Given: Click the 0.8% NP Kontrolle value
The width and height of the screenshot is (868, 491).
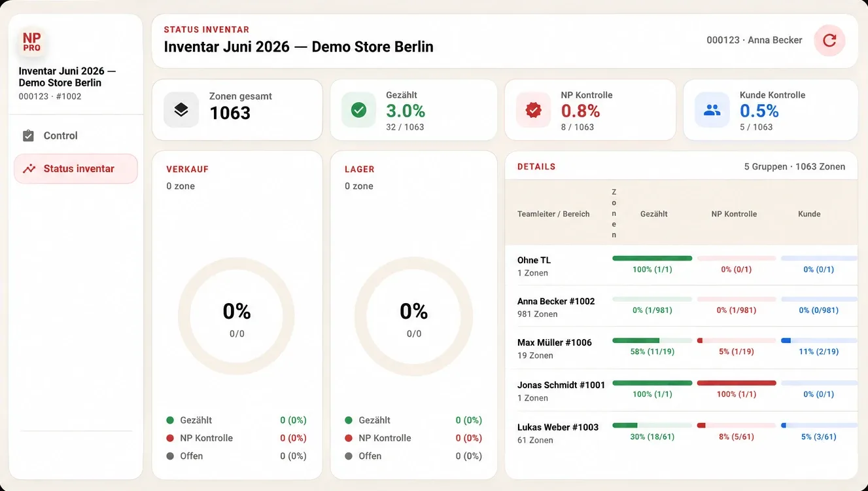Looking at the screenshot, I should [x=580, y=111].
